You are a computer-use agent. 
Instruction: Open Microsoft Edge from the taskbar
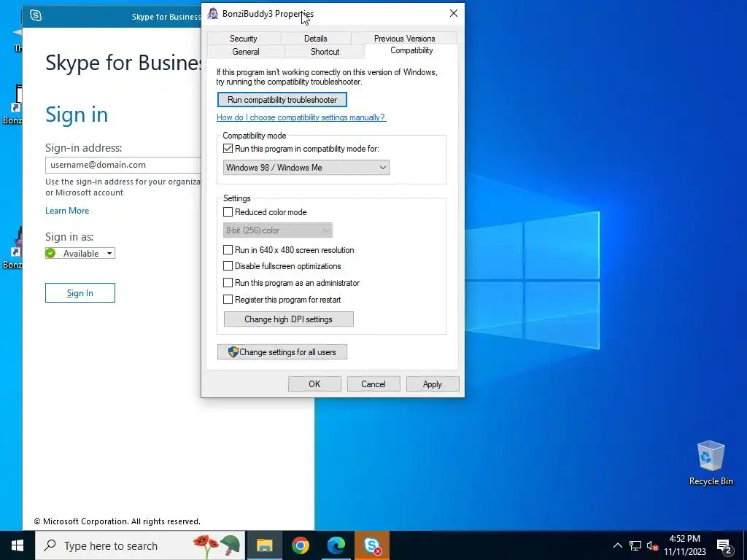pyautogui.click(x=336, y=545)
